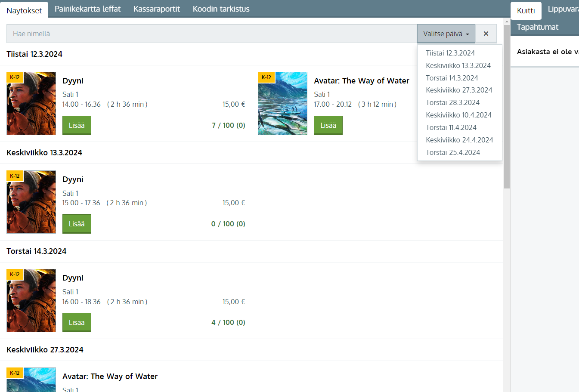Image resolution: width=579 pixels, height=392 pixels.
Task: Select Keskiviikko 10.4.2024 date option
Action: click(x=458, y=115)
